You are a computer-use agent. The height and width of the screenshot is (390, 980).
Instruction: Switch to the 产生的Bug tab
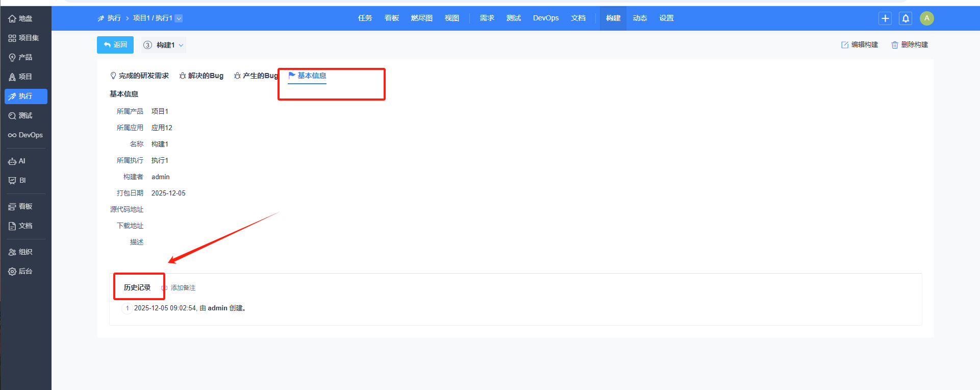tap(256, 76)
